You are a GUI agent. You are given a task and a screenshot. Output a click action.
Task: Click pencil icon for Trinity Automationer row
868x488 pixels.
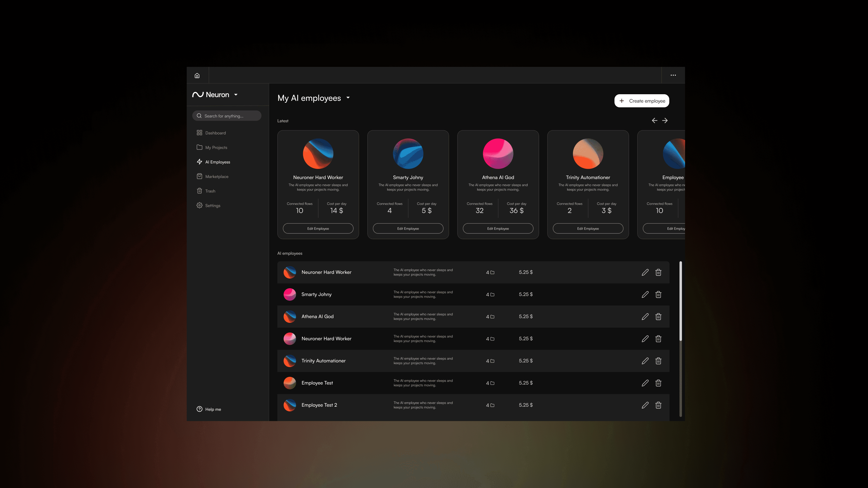pyautogui.click(x=645, y=361)
